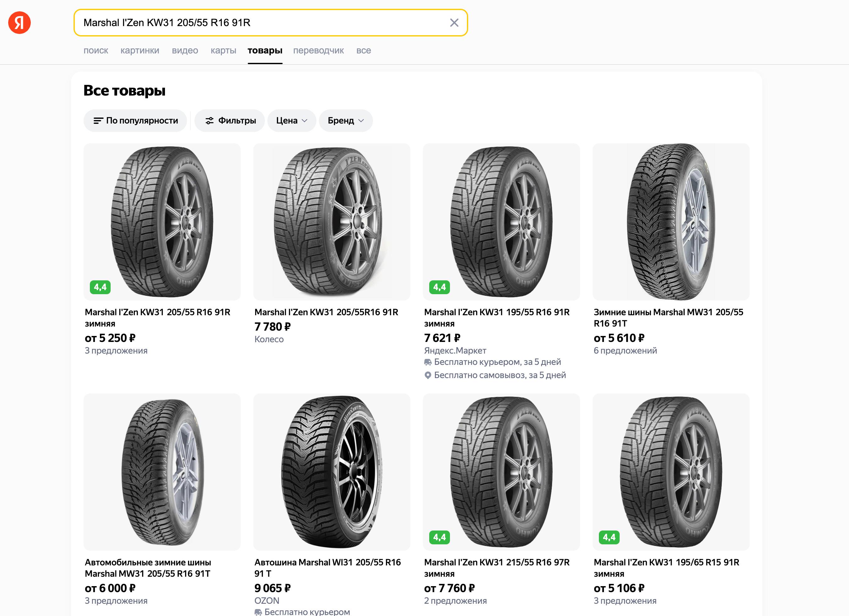Open the все tab
This screenshot has width=849, height=616.
click(364, 50)
